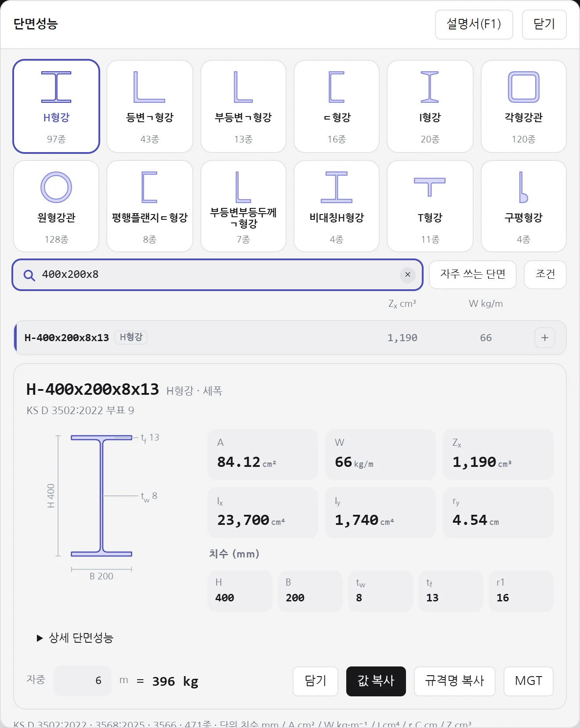Click the H형강 tag in result row
580x728 pixels.
click(131, 337)
